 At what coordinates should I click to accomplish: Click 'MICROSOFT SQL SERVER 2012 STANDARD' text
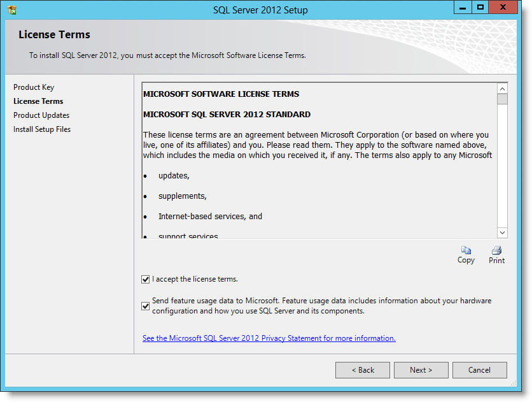tap(227, 115)
